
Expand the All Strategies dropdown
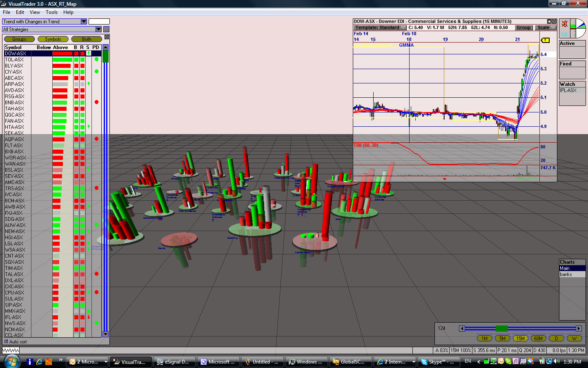coord(98,29)
